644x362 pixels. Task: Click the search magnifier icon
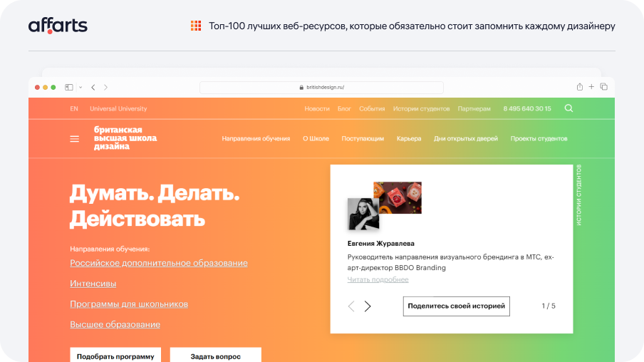point(568,108)
